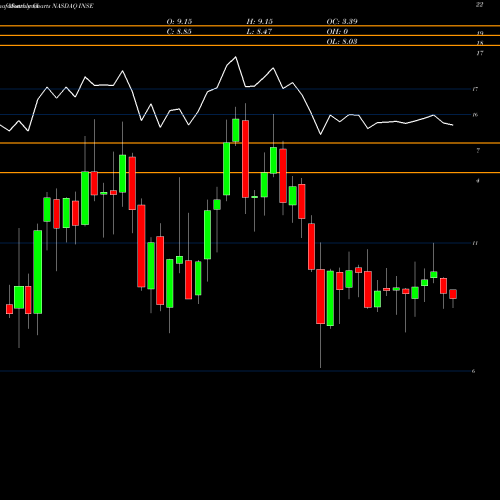Click the low price value L: 8.47
The height and width of the screenshot is (500, 500).
pyautogui.click(x=259, y=32)
